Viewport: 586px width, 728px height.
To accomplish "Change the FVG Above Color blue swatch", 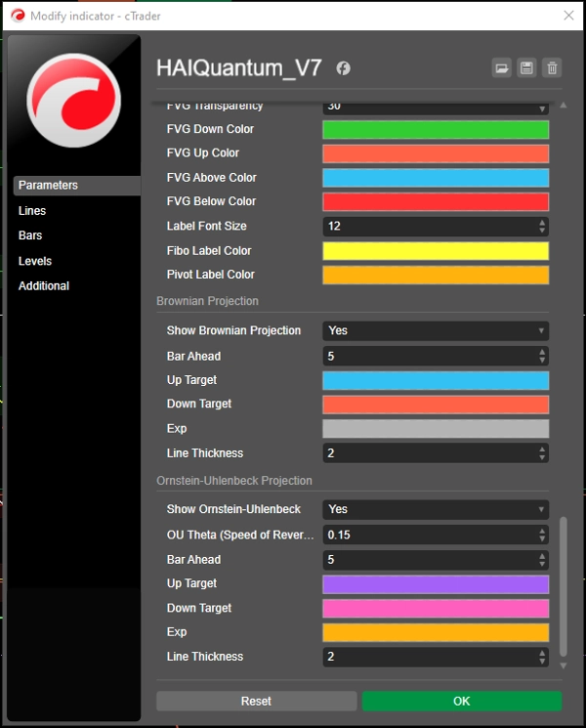I will pos(436,178).
